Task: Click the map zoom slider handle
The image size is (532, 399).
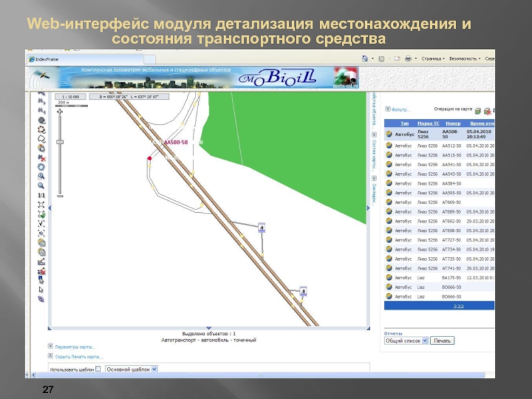Action: [60, 142]
